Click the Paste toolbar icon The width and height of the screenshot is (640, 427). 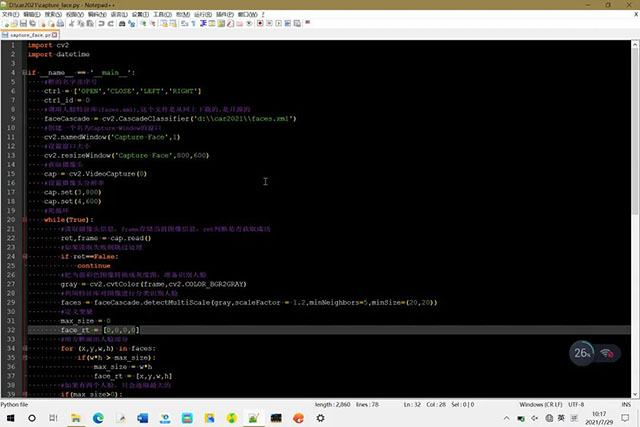click(x=90, y=24)
